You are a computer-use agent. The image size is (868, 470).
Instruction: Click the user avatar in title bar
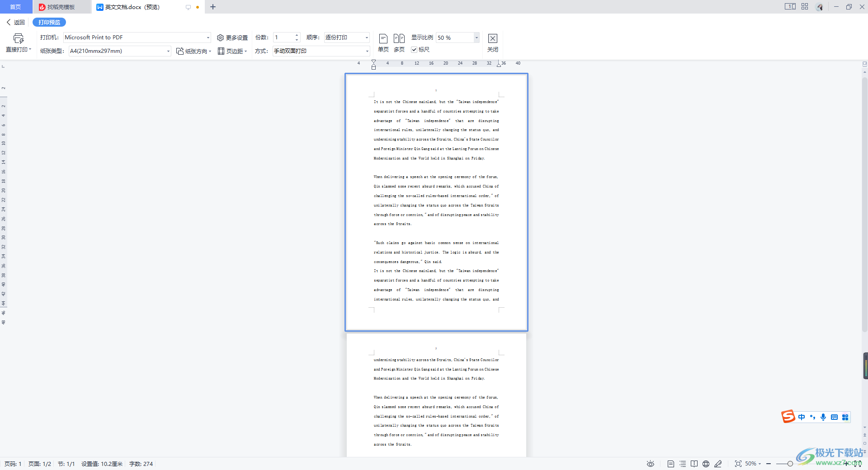pyautogui.click(x=820, y=7)
